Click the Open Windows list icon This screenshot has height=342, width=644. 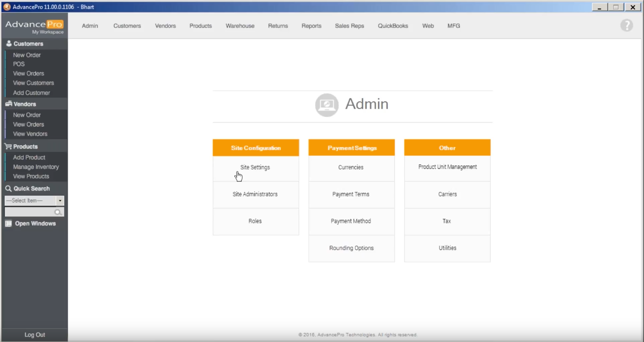[x=8, y=224]
